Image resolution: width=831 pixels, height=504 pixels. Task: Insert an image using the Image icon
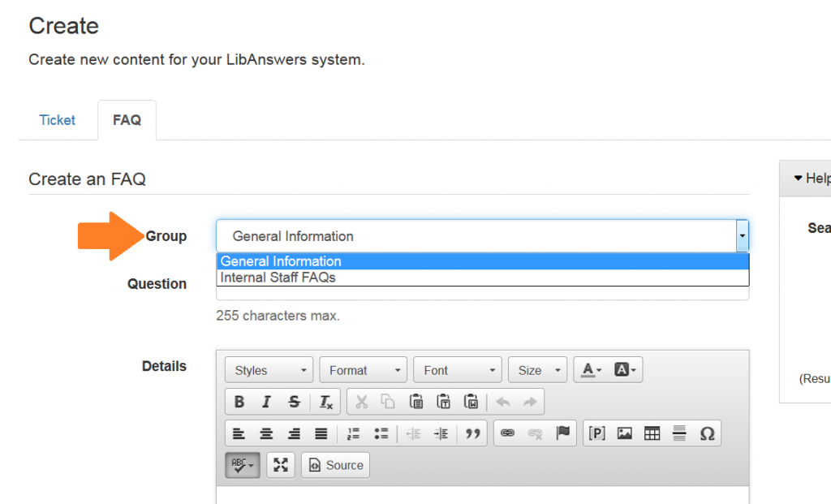coord(624,433)
